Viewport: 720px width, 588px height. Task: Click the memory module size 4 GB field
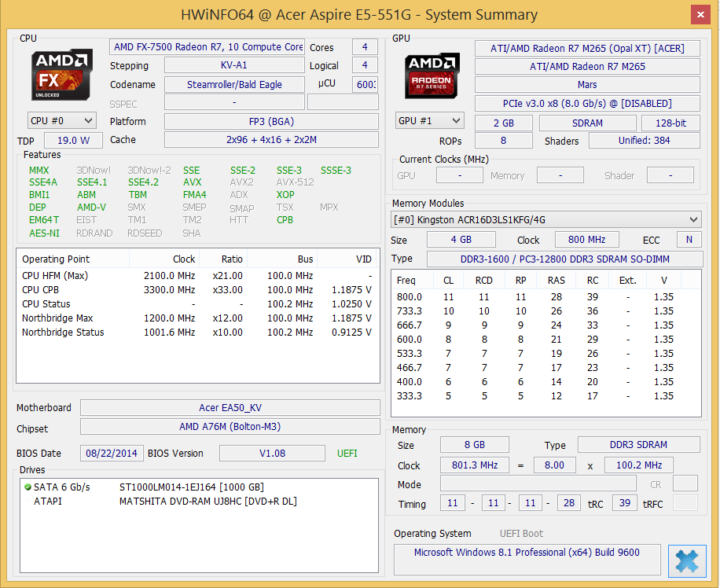pyautogui.click(x=461, y=239)
